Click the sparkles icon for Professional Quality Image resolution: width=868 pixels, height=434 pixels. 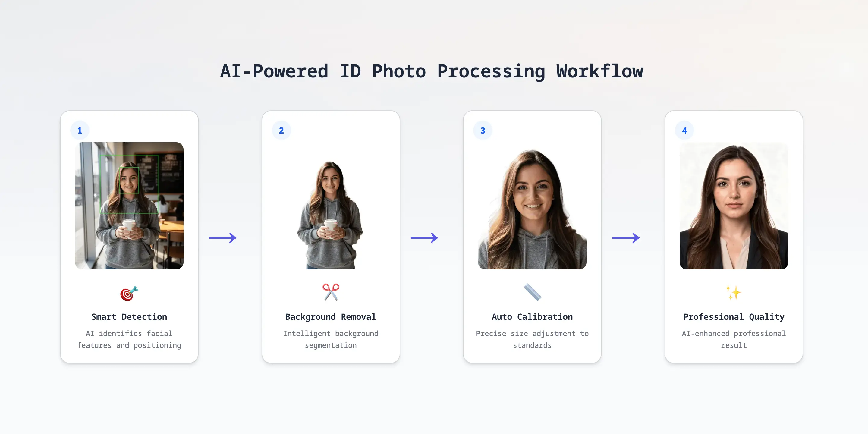point(734,292)
